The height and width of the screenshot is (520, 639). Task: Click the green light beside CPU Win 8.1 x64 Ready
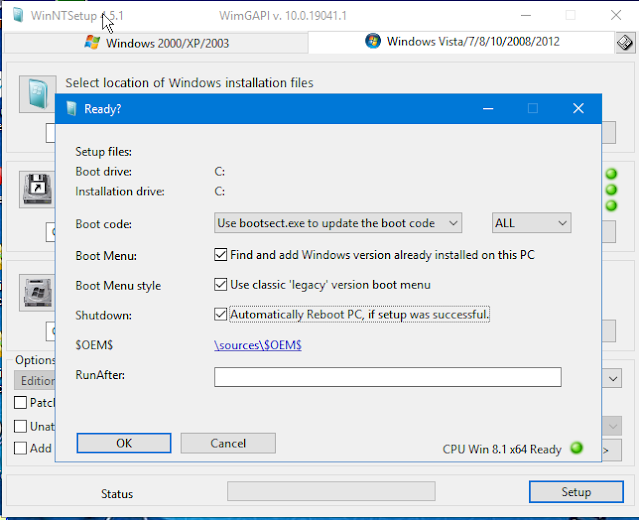click(x=577, y=448)
